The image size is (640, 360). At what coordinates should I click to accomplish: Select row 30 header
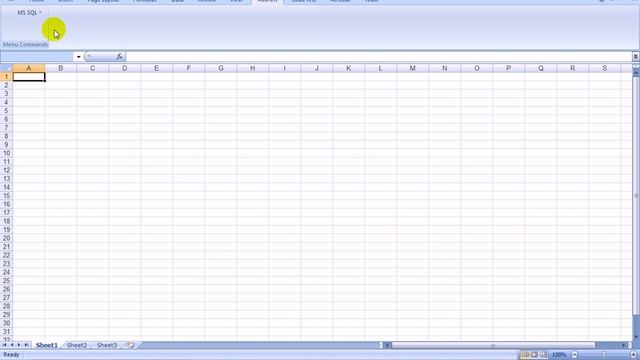click(x=6, y=323)
